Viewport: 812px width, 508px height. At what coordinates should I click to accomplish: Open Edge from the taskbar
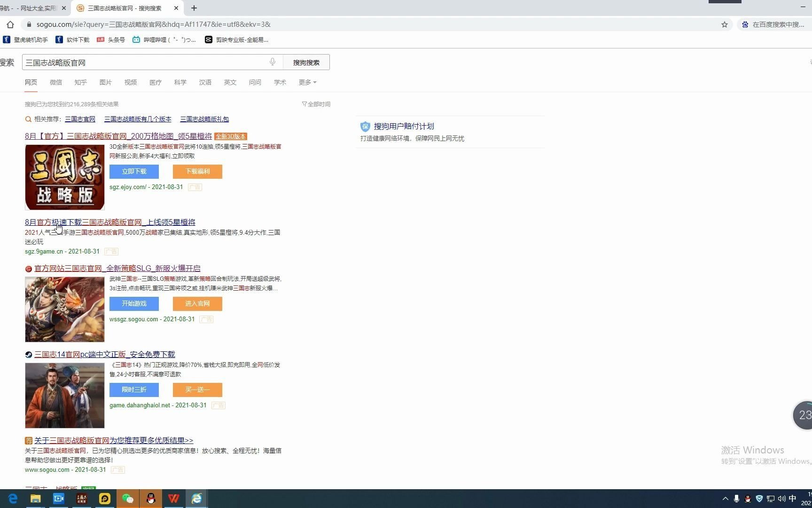click(x=13, y=499)
